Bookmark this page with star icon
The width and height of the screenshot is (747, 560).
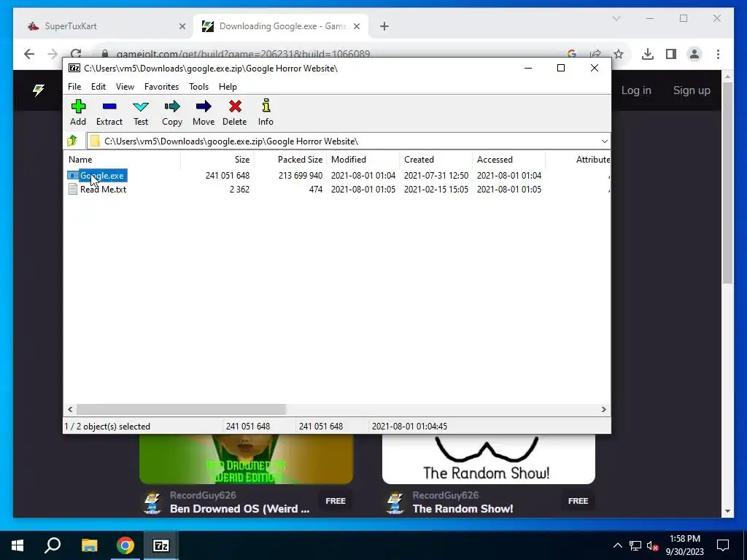[619, 54]
